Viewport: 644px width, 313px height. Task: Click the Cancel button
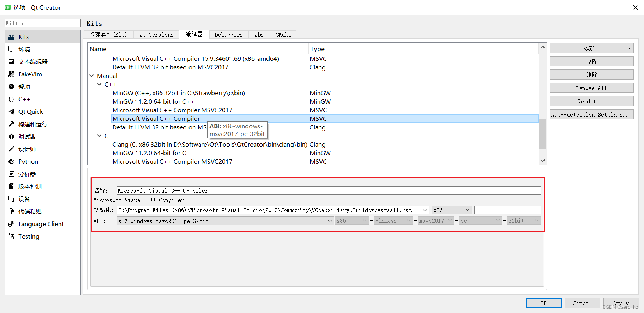tap(582, 303)
